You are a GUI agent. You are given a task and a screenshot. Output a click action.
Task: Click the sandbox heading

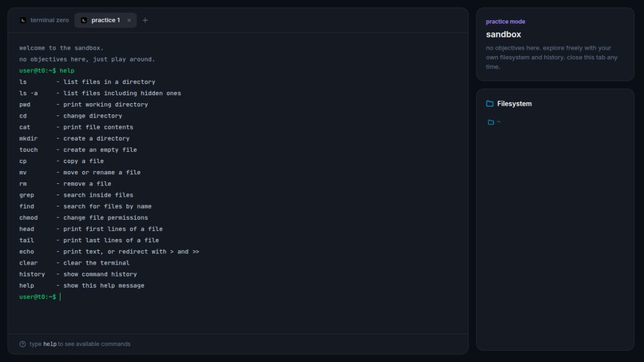pos(503,34)
